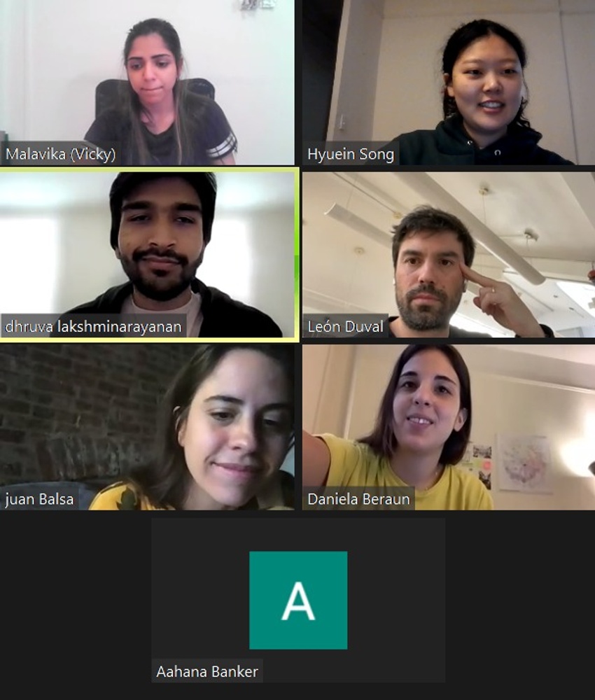This screenshot has height=700, width=595.
Task: Select Hyuein Song's video tile
Action: [449, 83]
